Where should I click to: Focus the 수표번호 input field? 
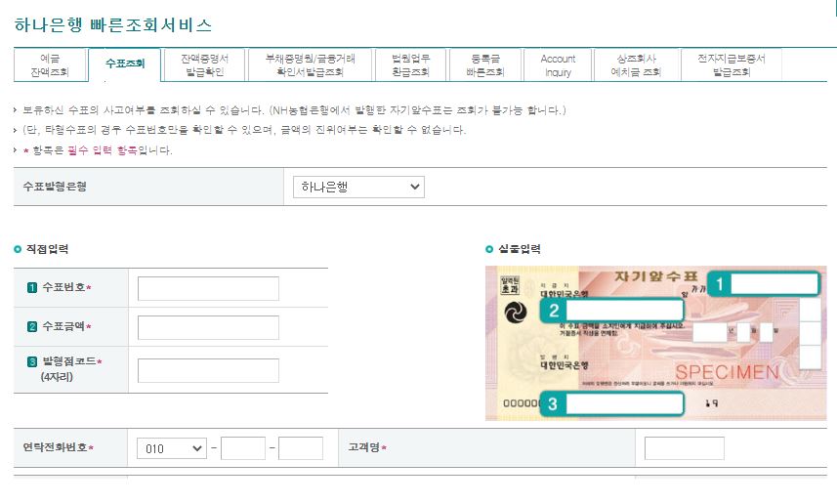tap(208, 288)
